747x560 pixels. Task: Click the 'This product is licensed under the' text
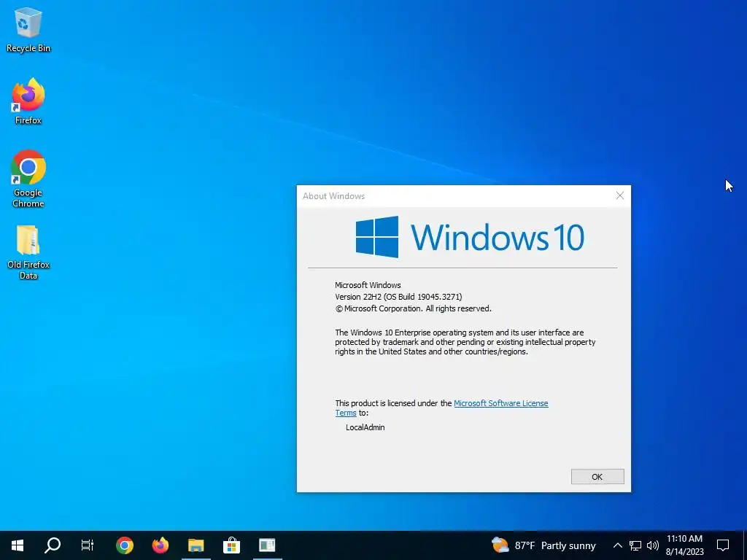(393, 403)
